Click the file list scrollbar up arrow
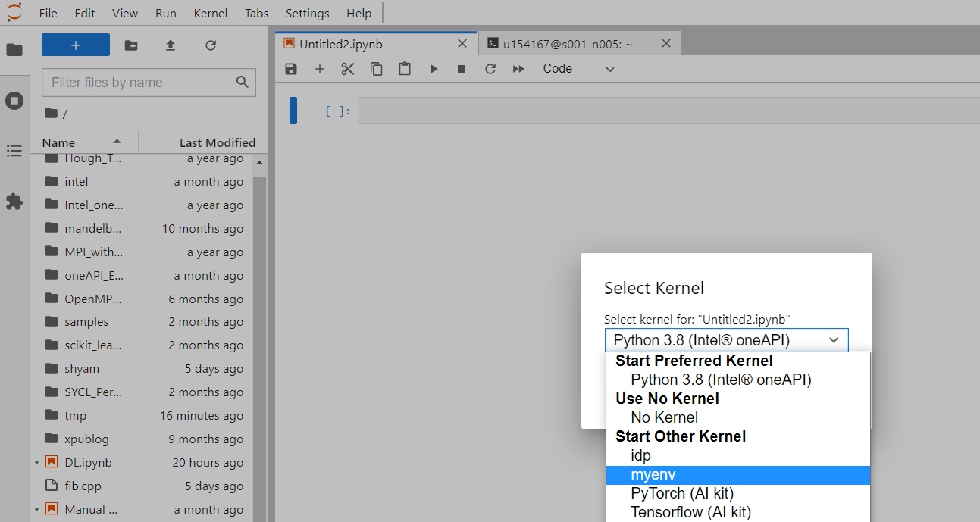The width and height of the screenshot is (980, 522). (259, 163)
